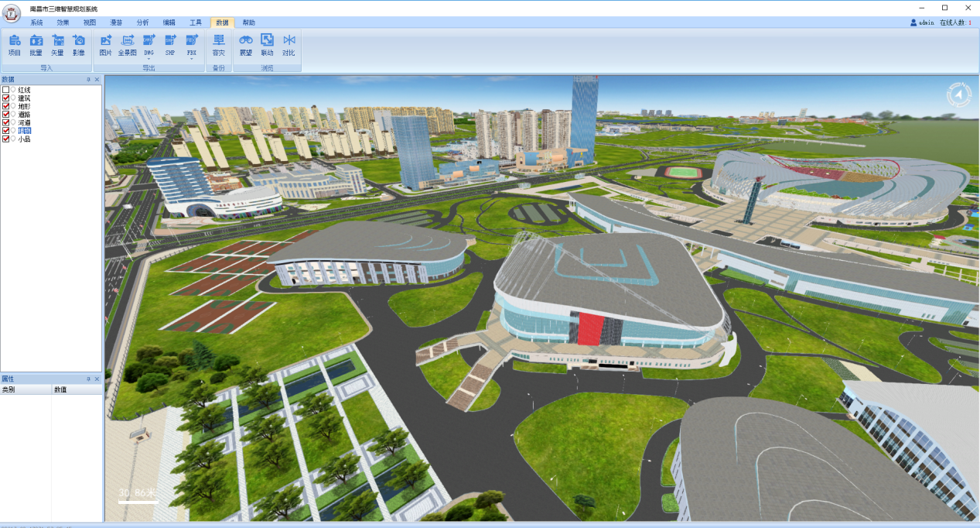The width and height of the screenshot is (980, 528).
Task: Expand the FBX export dropdown arrow
Action: click(191, 59)
